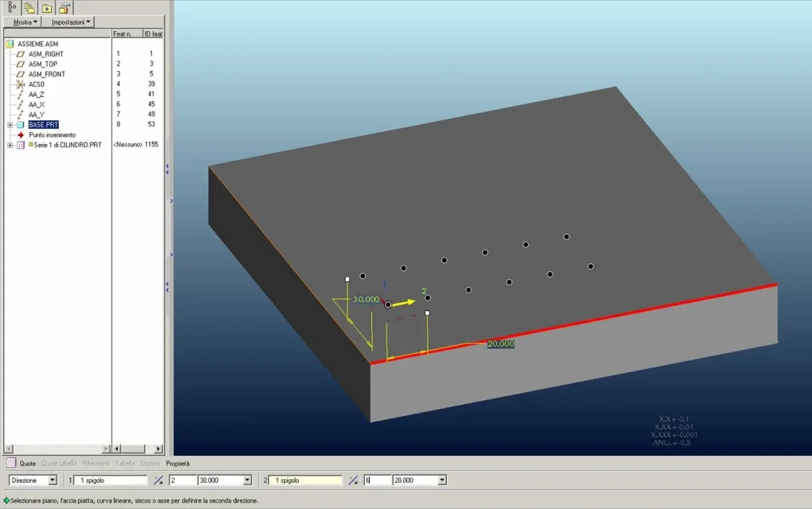The image size is (812, 509).
Task: Click the tree scrollbar left arrow
Action: 9,449
